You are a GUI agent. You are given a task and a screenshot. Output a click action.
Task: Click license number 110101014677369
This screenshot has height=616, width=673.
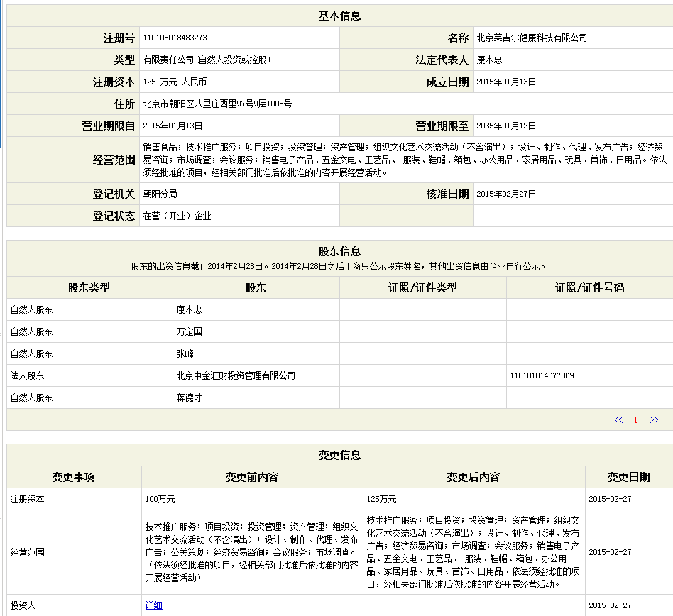tap(542, 375)
